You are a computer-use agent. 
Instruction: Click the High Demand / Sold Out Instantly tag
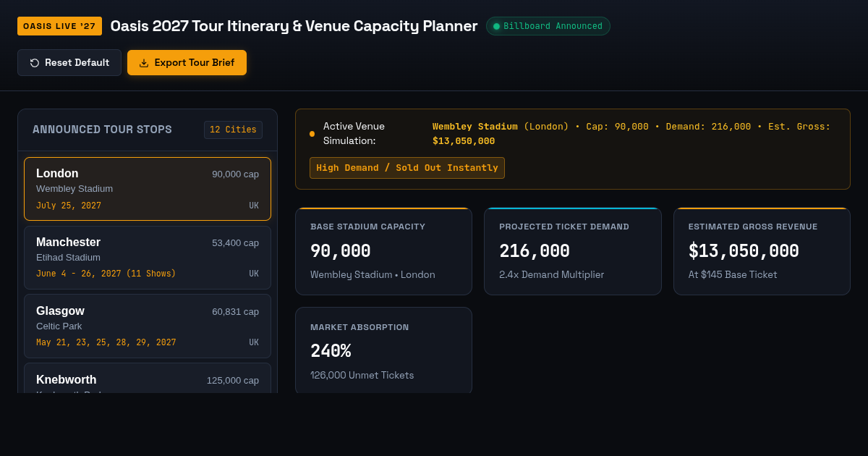(x=407, y=168)
